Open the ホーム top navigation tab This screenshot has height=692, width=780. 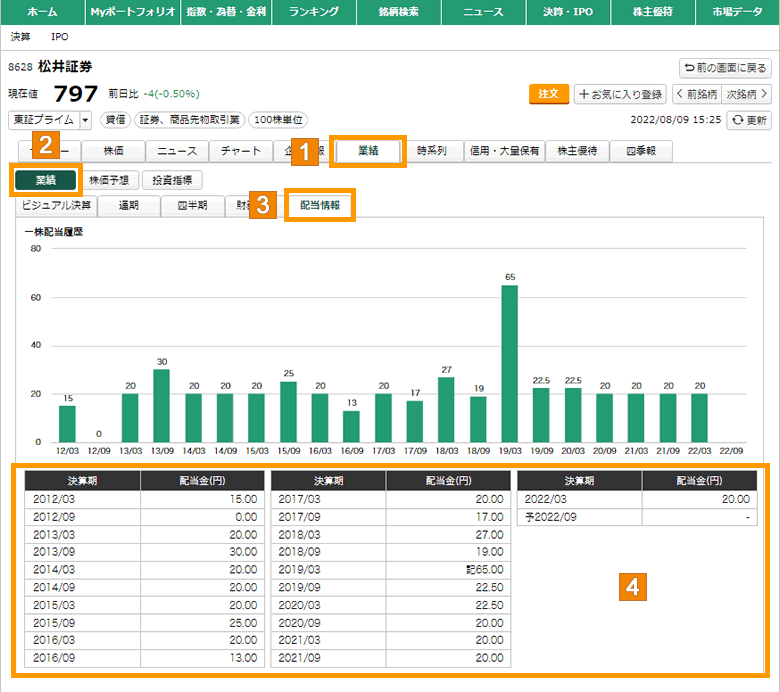[42, 12]
